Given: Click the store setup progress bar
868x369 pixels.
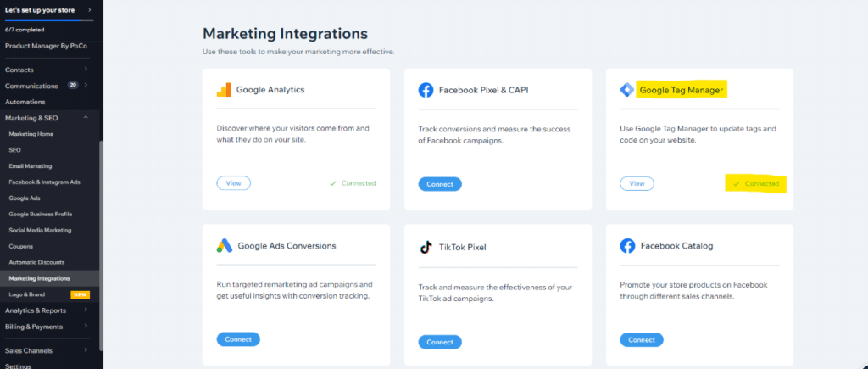Looking at the screenshot, I should [49, 20].
